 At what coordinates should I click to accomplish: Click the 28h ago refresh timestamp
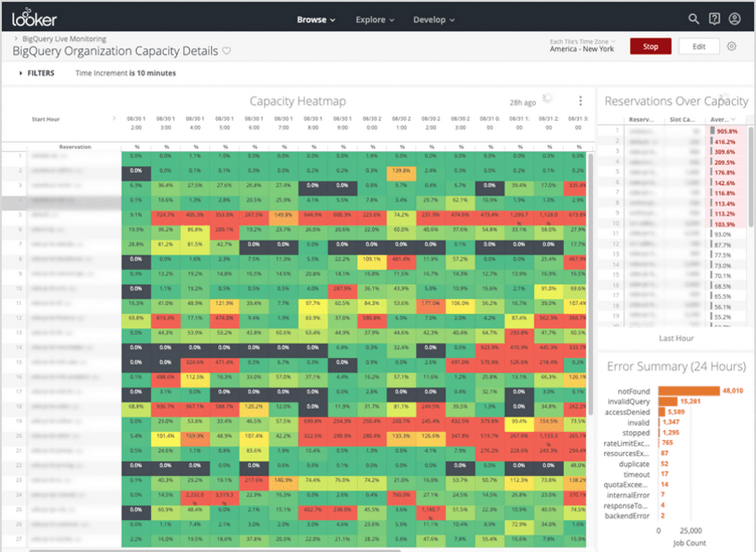522,103
